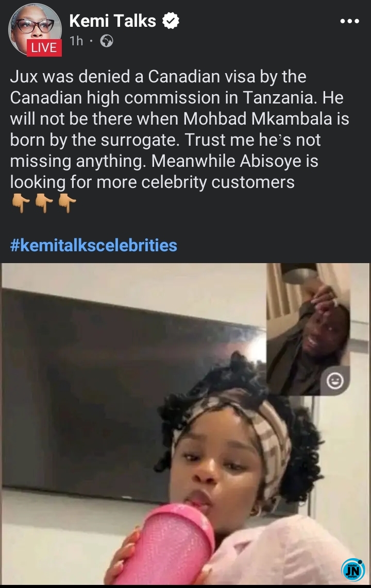Open the #kemitalkscelebrities hashtag

click(x=93, y=246)
